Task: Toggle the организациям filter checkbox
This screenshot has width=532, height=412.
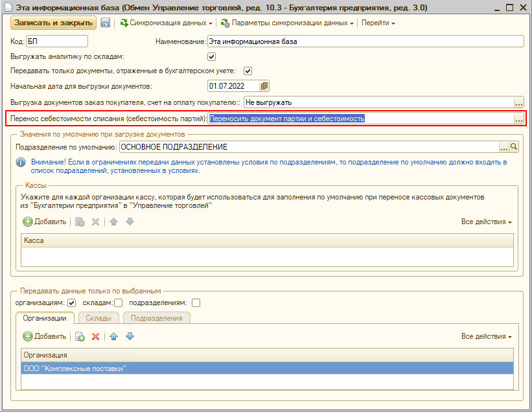Action: point(71,303)
